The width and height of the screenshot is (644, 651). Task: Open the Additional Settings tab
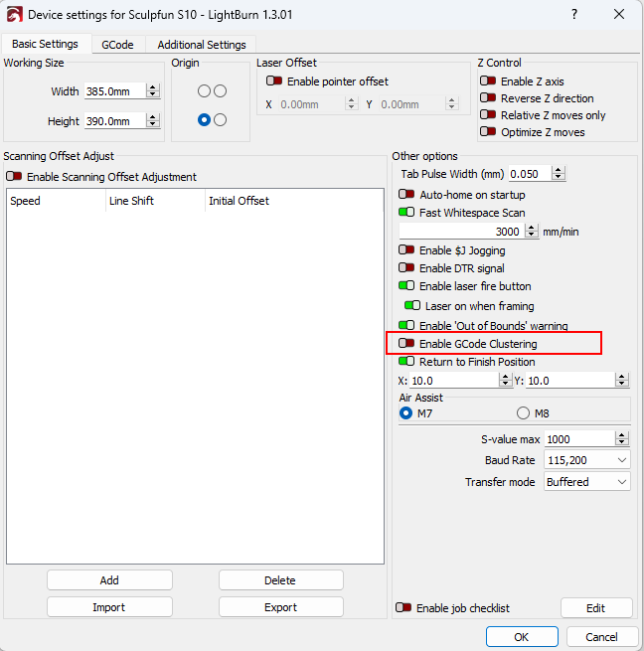pos(200,45)
